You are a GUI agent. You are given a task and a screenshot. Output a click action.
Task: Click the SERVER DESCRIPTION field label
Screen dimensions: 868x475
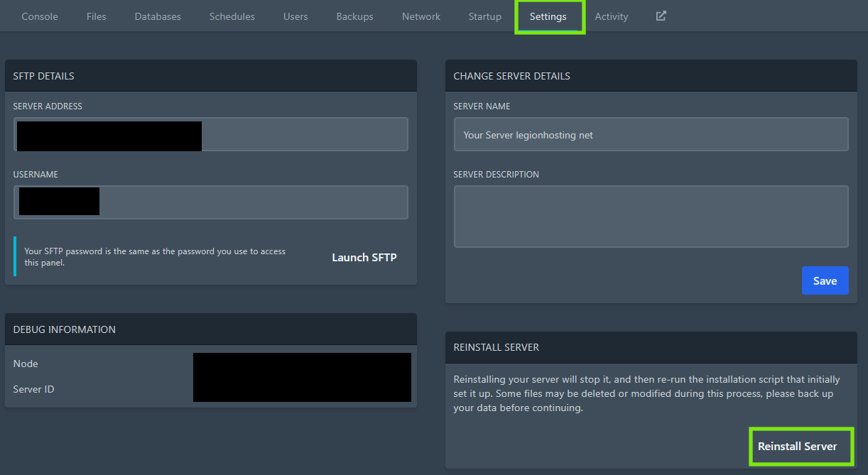point(496,175)
